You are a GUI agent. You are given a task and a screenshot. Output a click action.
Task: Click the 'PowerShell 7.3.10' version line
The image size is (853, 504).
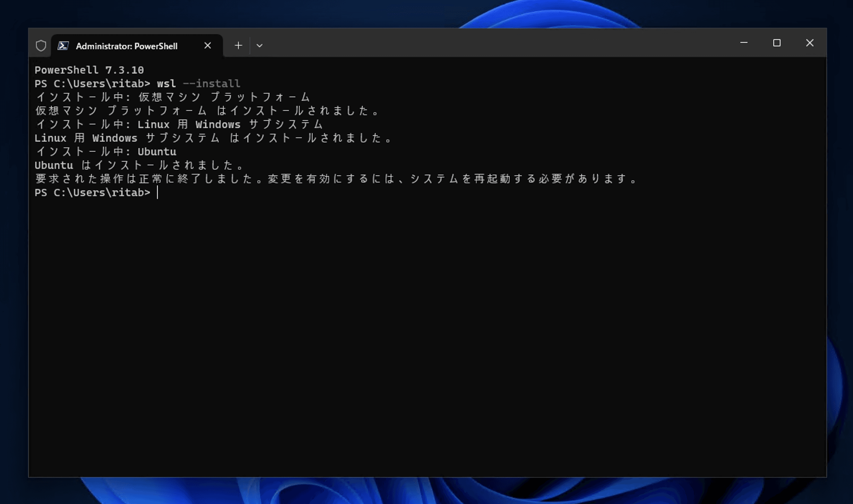pos(89,70)
